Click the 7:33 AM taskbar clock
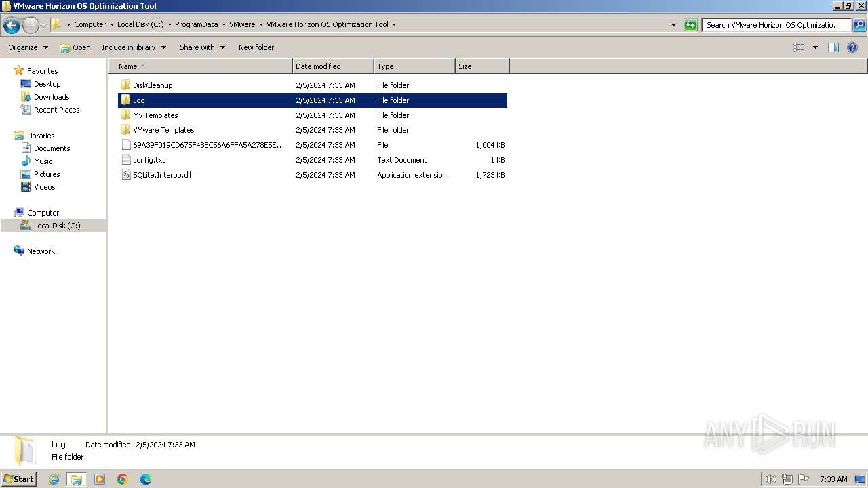The height and width of the screenshot is (488, 868). pos(833,479)
